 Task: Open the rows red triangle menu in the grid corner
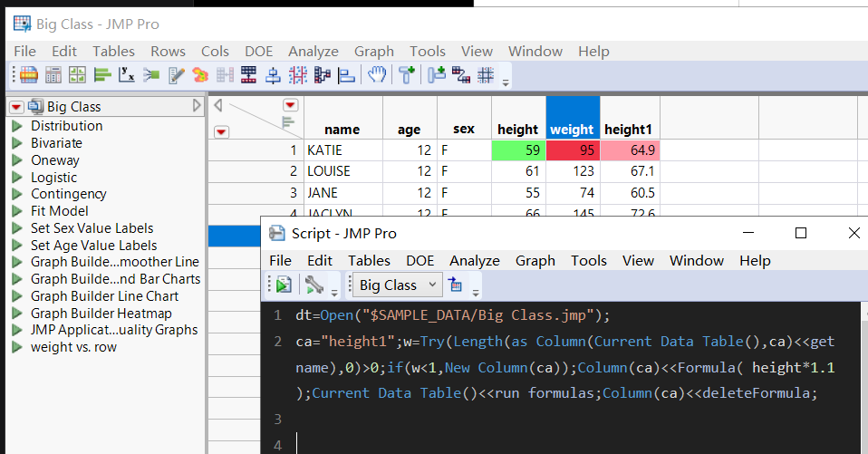click(x=221, y=131)
